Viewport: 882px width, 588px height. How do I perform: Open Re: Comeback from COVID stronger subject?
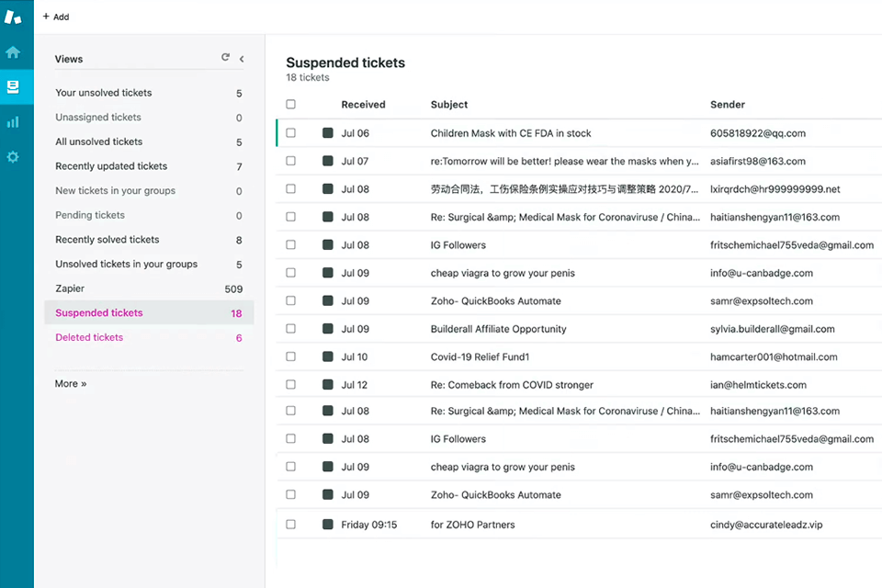[x=512, y=385]
